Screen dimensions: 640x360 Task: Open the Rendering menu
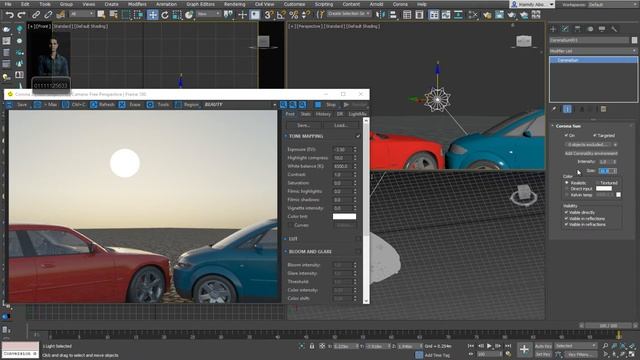tap(234, 4)
